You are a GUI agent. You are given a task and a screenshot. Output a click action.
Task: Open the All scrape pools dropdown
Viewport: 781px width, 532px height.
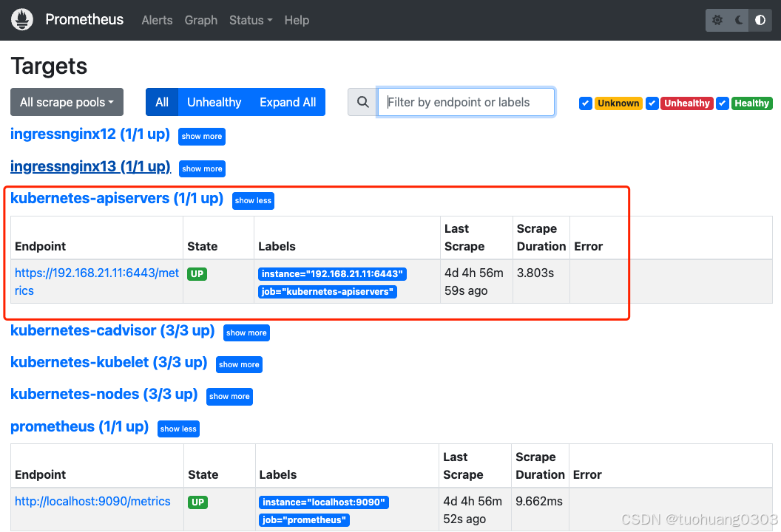click(67, 102)
